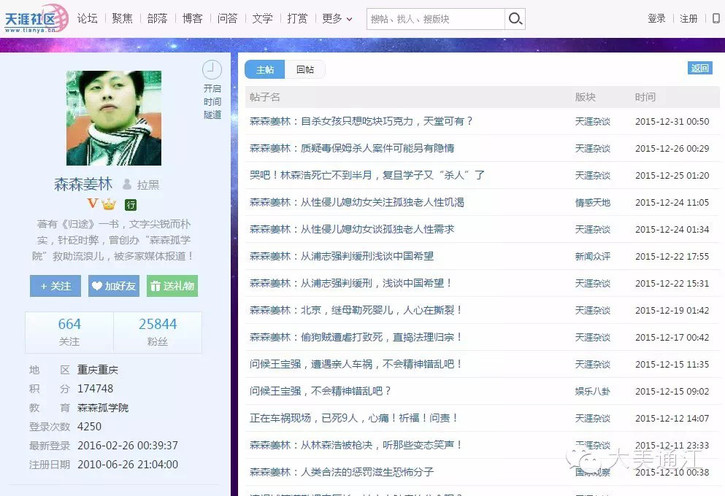Image resolution: width=725 pixels, height=496 pixels.
Task: Open post about 自杀女孩只想吃块巧克力
Action: click(361, 122)
